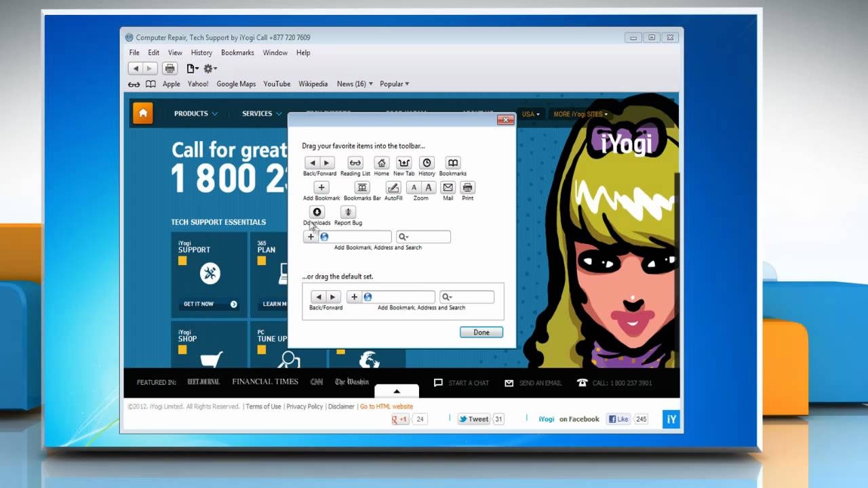The image size is (868, 488).
Task: Expand SERVICES menu on iYogi page
Action: tap(262, 113)
